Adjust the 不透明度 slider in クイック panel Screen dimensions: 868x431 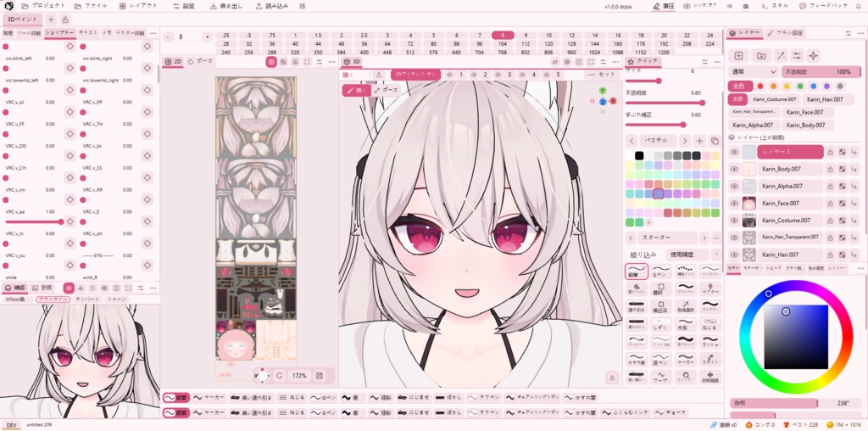[665, 103]
